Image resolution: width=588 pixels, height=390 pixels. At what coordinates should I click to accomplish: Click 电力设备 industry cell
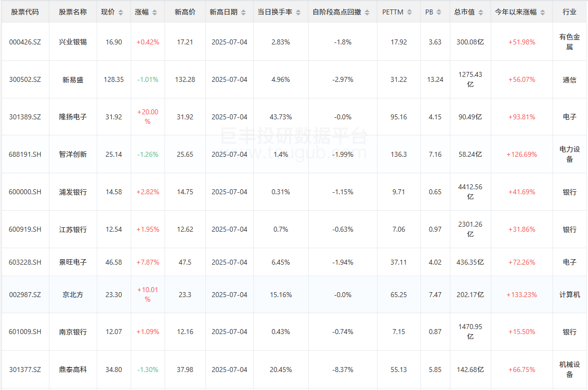point(569,154)
